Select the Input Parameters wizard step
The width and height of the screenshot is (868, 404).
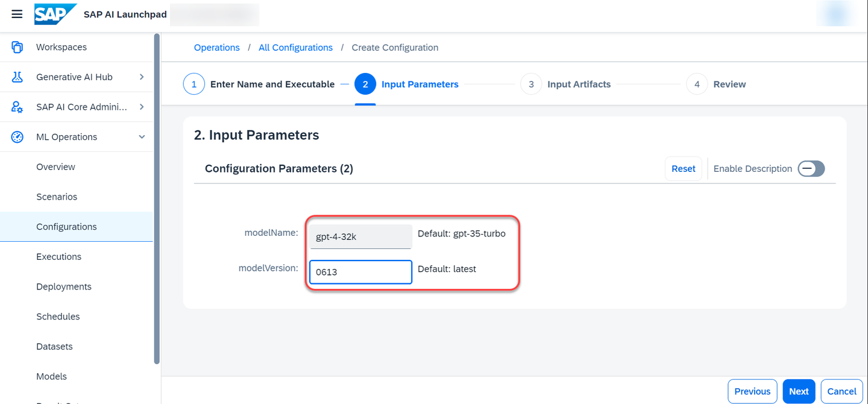coord(407,84)
